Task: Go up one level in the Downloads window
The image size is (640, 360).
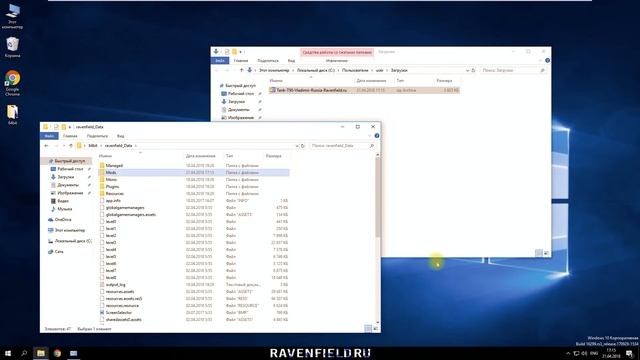Action: 241,70
